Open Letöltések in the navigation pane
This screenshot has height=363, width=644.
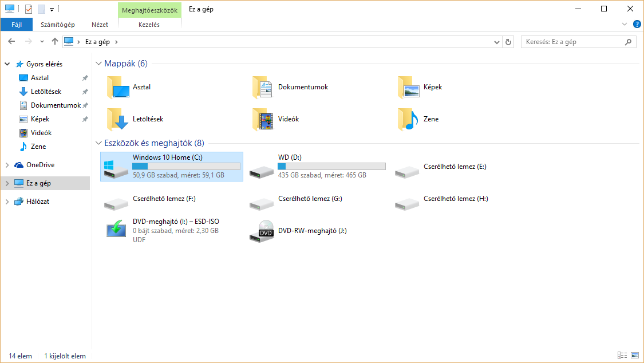coord(46,92)
